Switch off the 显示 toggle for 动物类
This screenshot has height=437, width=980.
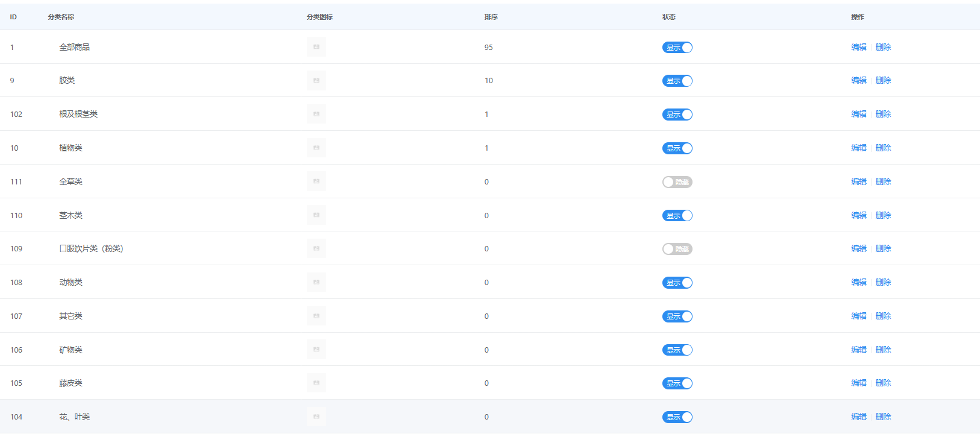[x=677, y=283]
